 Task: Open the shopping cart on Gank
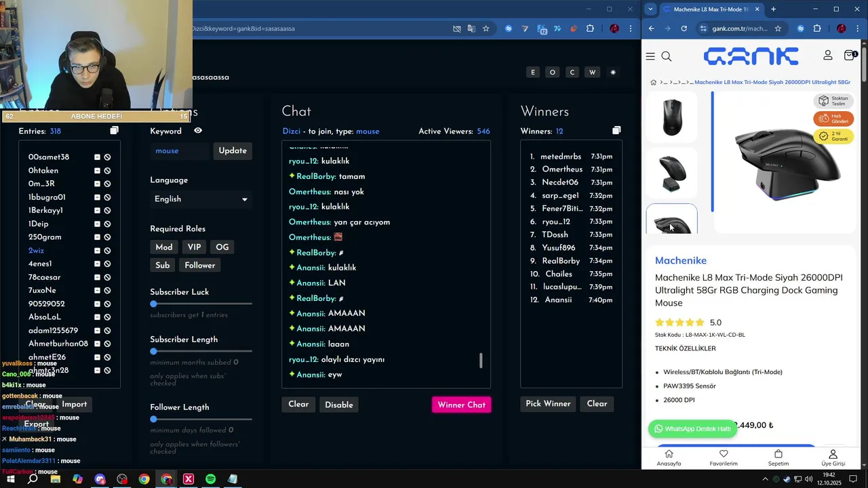click(x=850, y=55)
